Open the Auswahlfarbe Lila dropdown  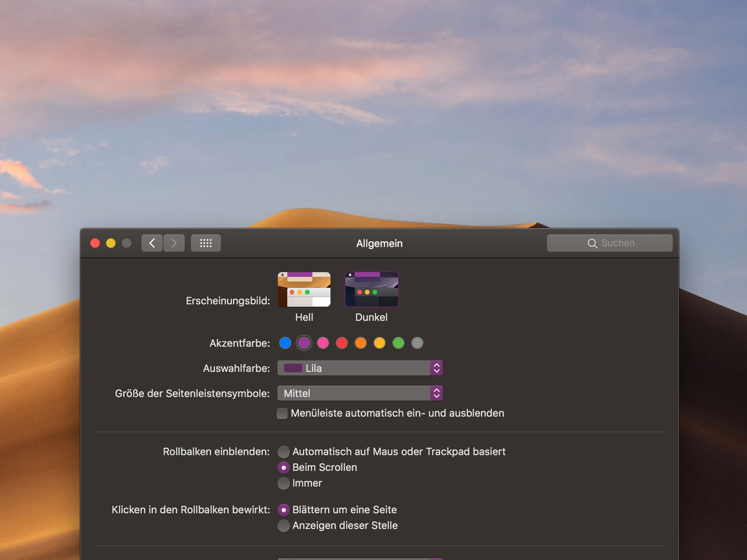tap(360, 368)
